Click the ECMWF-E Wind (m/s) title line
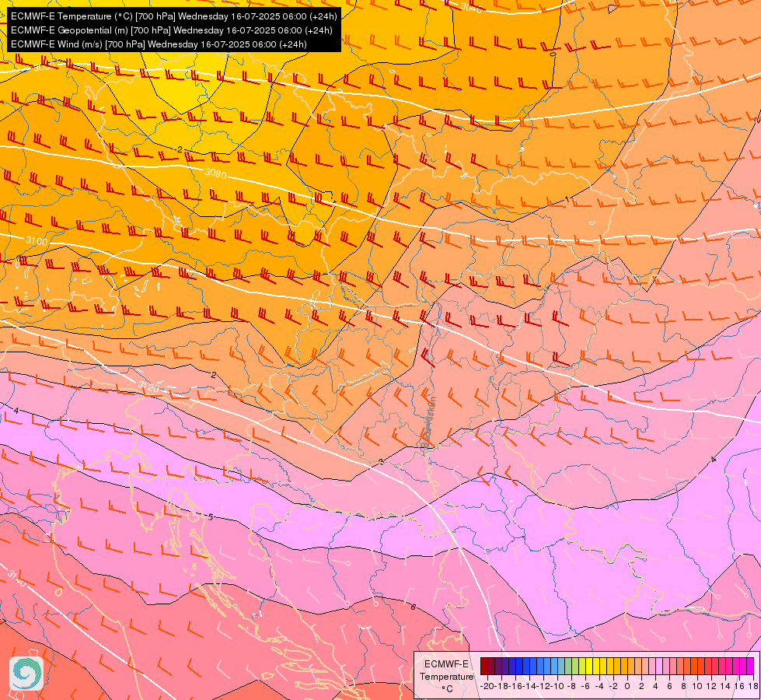The width and height of the screenshot is (761, 700). point(159,44)
